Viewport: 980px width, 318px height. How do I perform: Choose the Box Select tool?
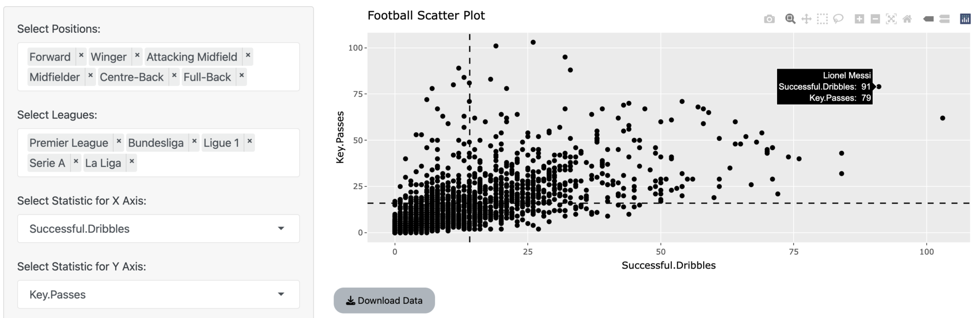(822, 19)
